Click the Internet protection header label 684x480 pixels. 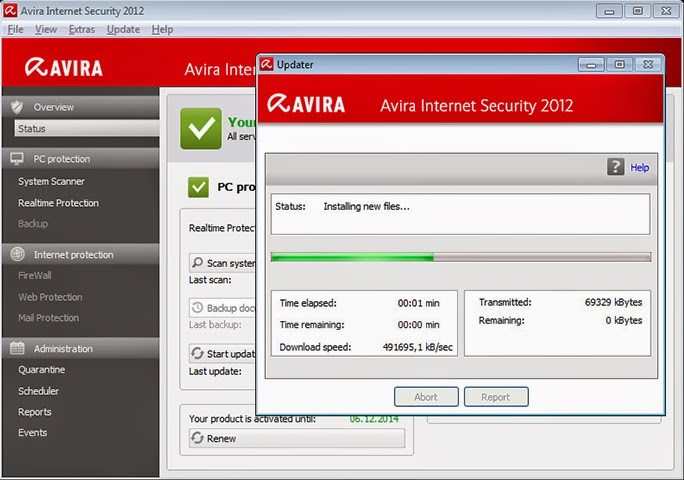pos(73,254)
